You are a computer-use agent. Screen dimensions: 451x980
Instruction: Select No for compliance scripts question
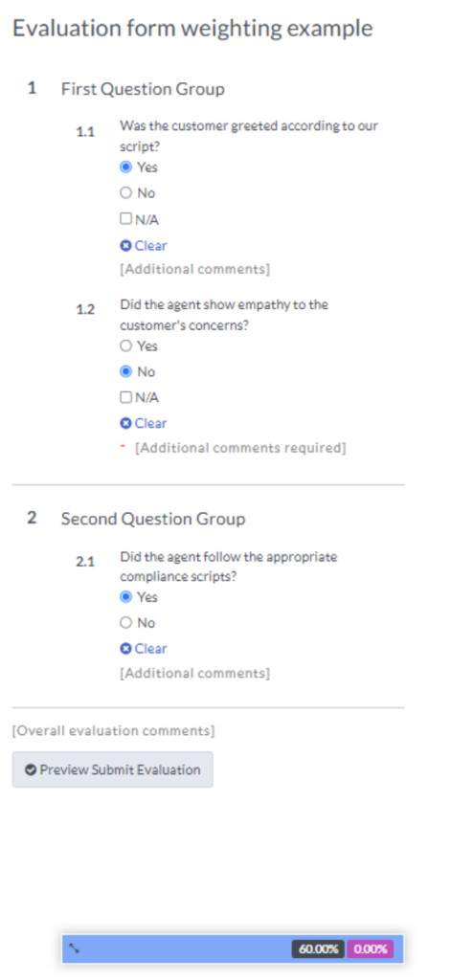(125, 622)
